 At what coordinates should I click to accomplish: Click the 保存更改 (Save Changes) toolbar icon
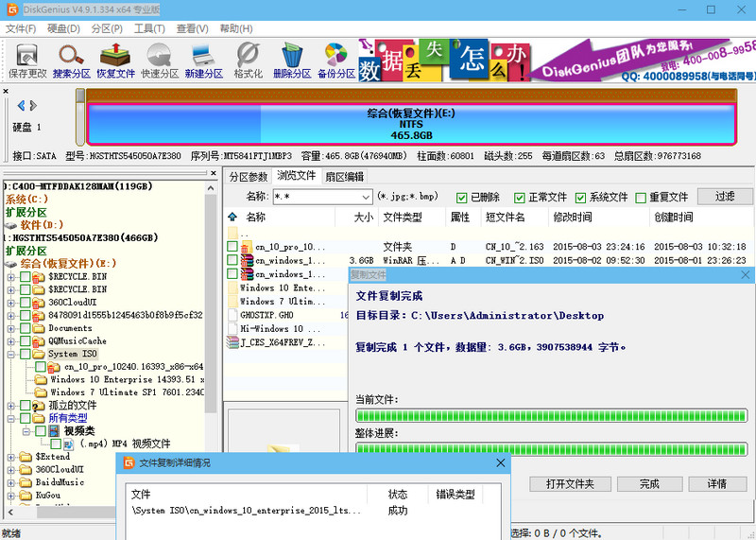coord(27,60)
